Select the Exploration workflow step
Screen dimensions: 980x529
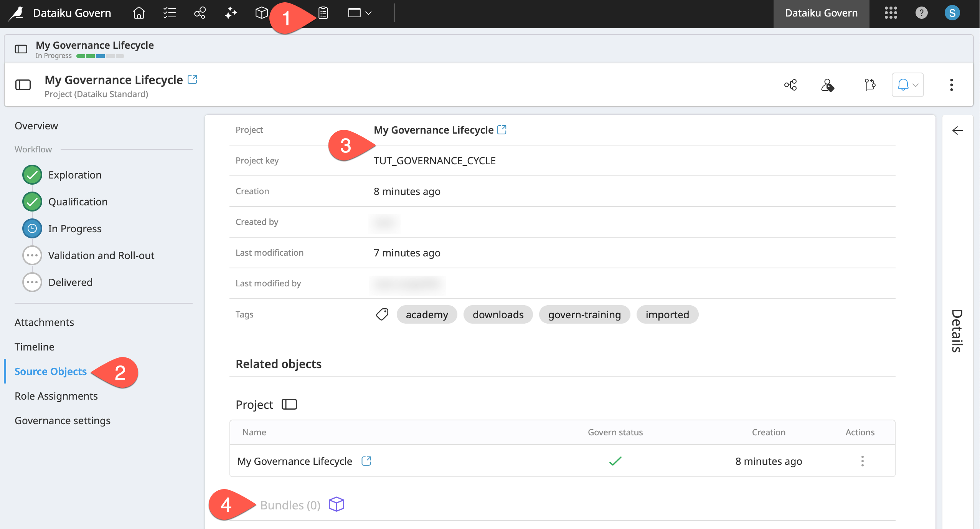pos(75,175)
